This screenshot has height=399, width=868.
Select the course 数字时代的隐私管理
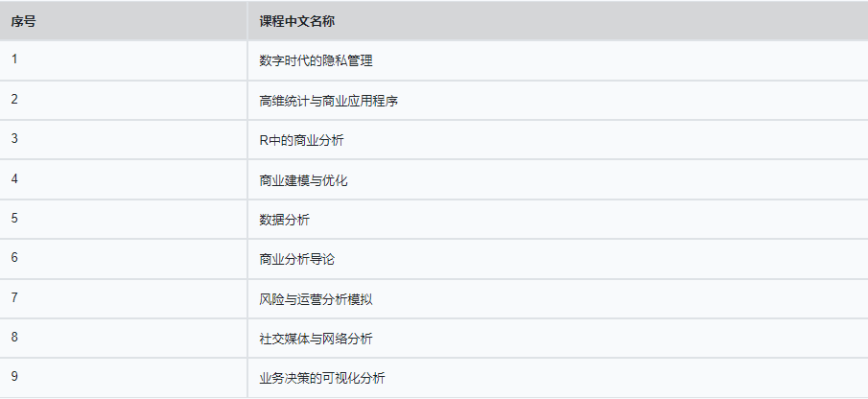pos(316,60)
